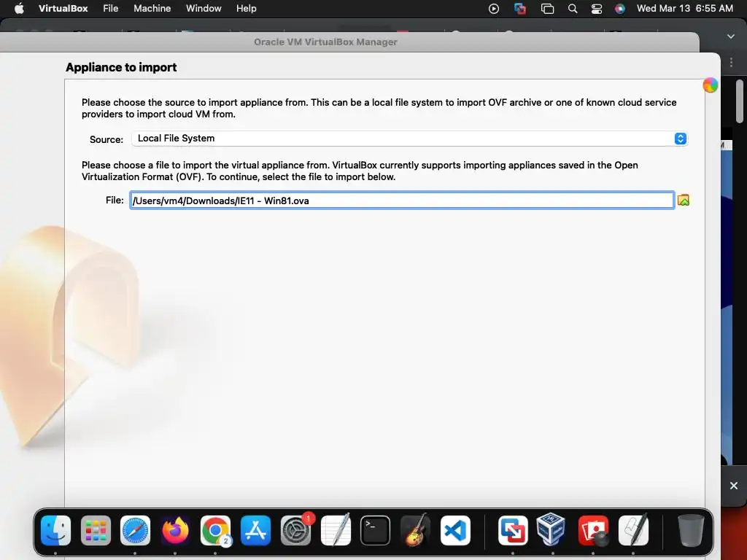Viewport: 747px width, 560px height.
Task: Open the Trash from the dock
Action: tap(691, 530)
